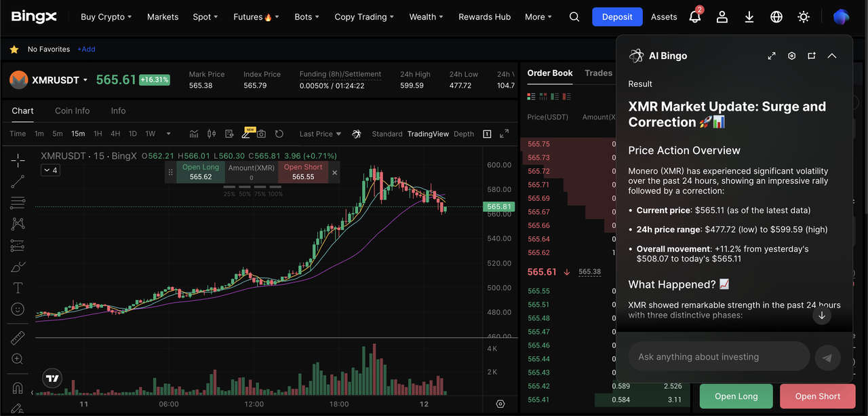Open the search magnifier in header
The image size is (868, 416).
click(574, 17)
